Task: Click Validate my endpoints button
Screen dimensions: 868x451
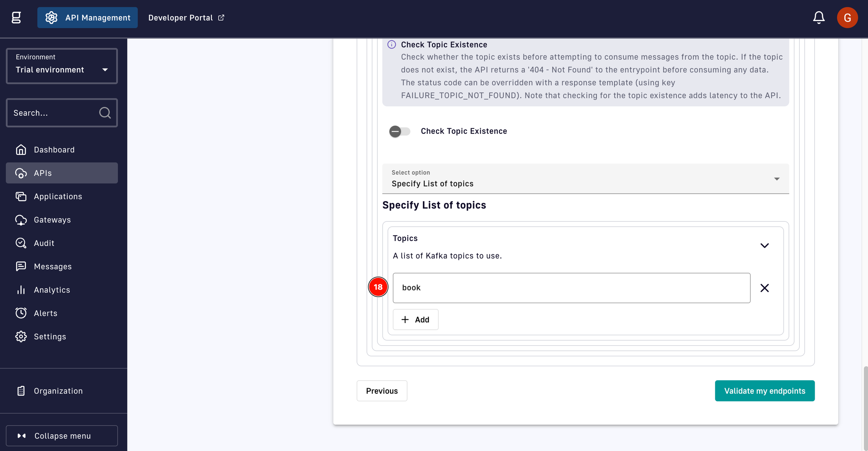Action: coord(765,391)
